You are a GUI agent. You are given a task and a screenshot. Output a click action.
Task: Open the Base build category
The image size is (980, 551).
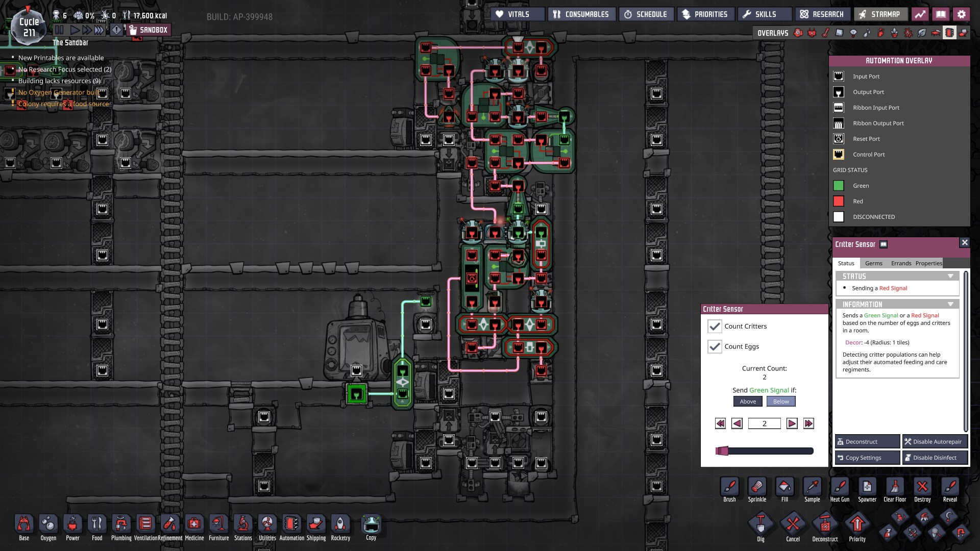24,527
